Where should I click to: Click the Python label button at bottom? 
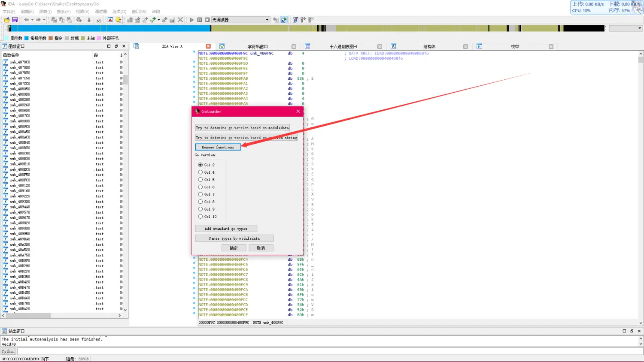[8, 351]
